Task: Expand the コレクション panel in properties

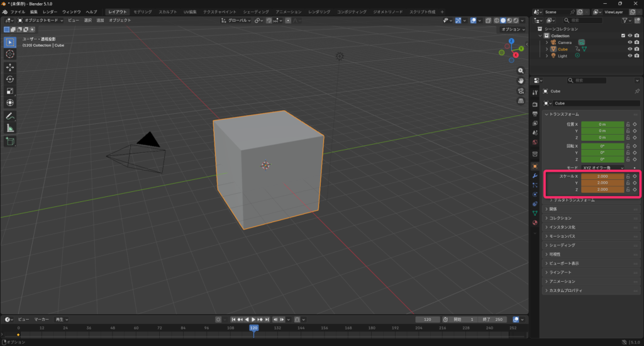Action: 560,218
